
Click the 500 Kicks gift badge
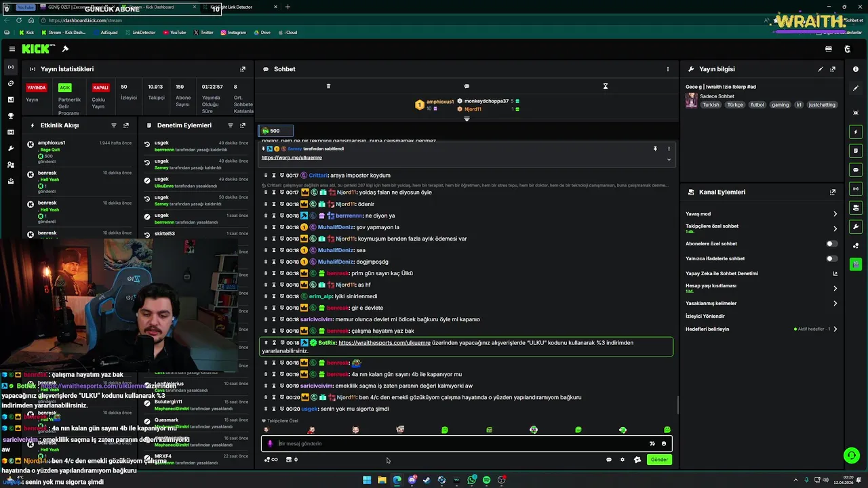coord(276,131)
